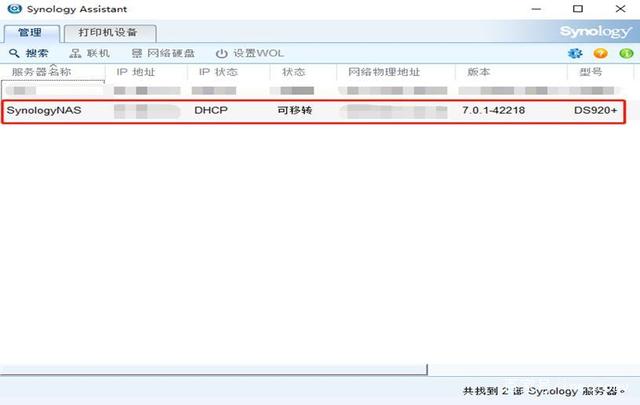Minimize the Synology Assistant window
Image resolution: width=640 pixels, height=405 pixels.
[x=536, y=9]
